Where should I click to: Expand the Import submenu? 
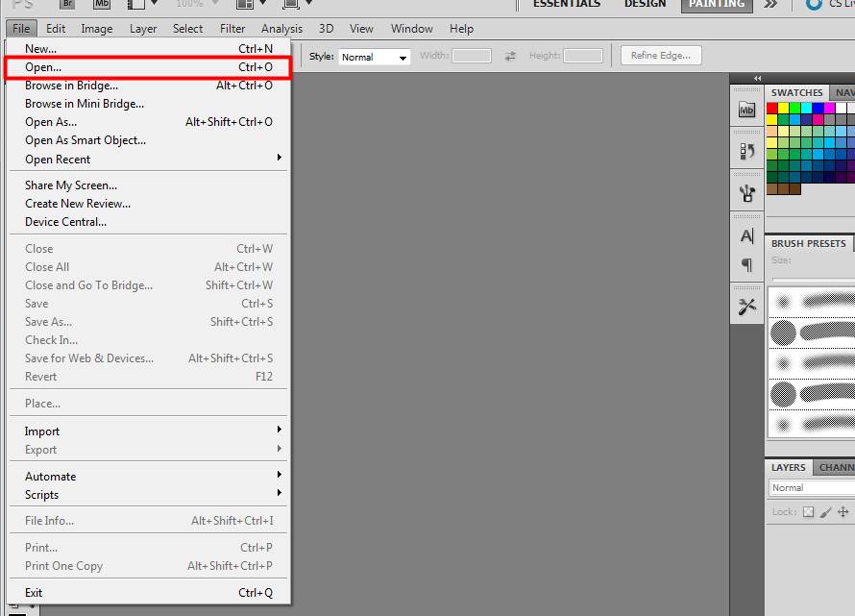coord(148,431)
